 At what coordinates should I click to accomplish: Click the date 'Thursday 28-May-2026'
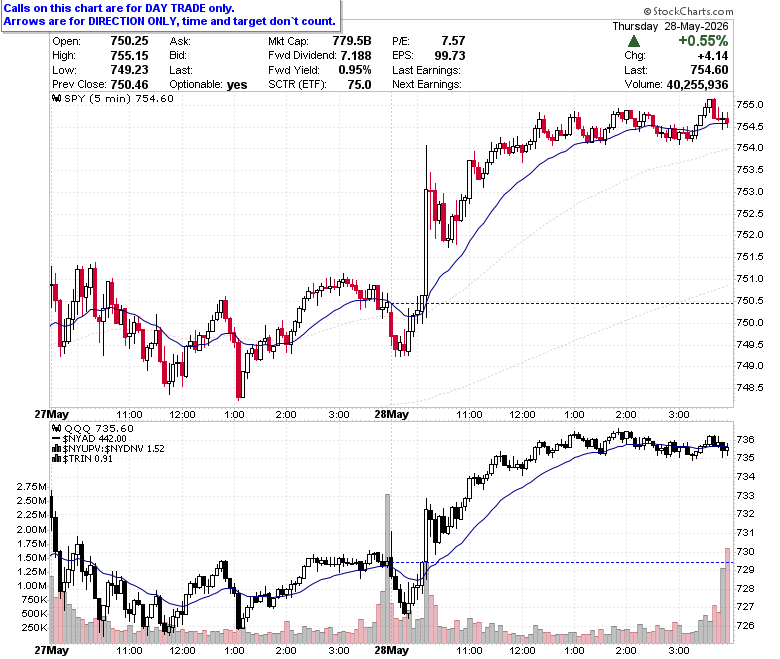coord(670,26)
